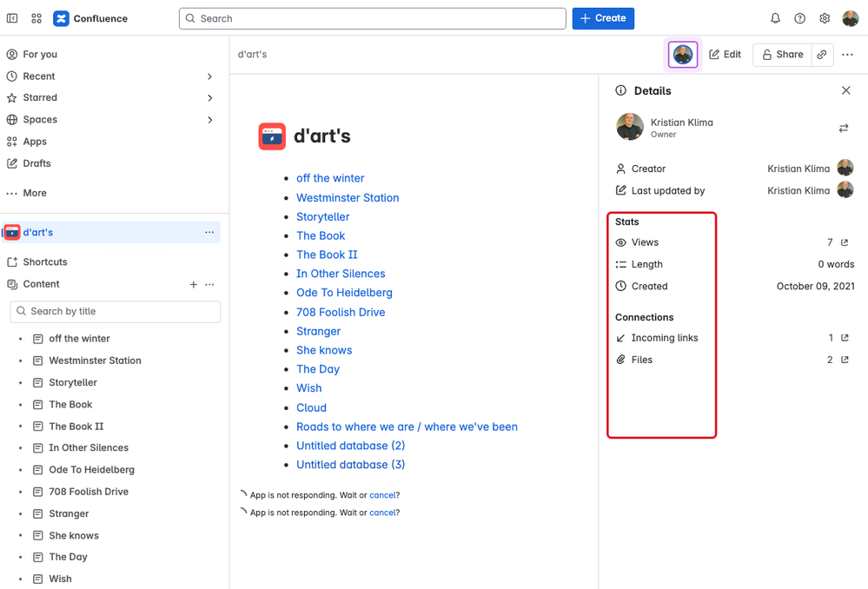Open 'Cloud' link in page
This screenshot has width=868, height=589.
click(311, 408)
